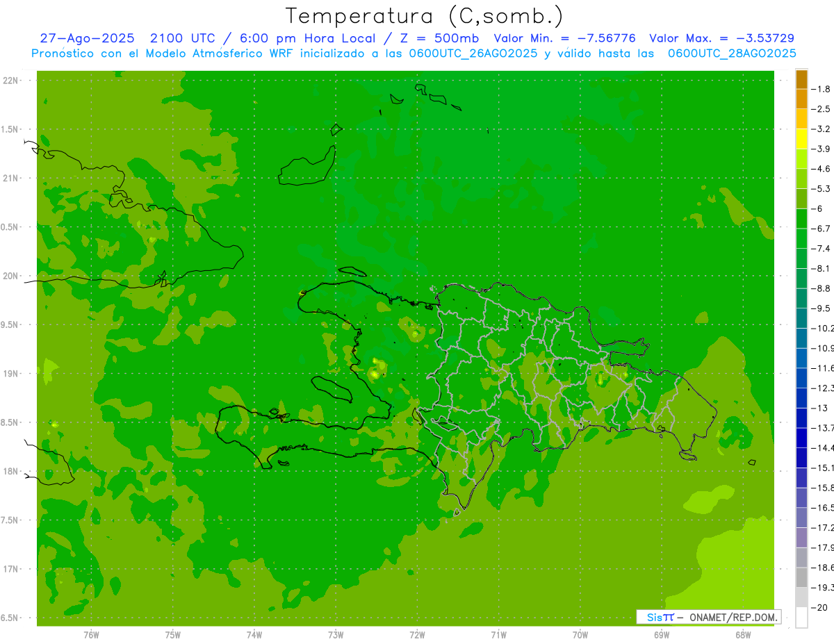Pick the green swatch between -6.7 and -7.4

pos(801,238)
